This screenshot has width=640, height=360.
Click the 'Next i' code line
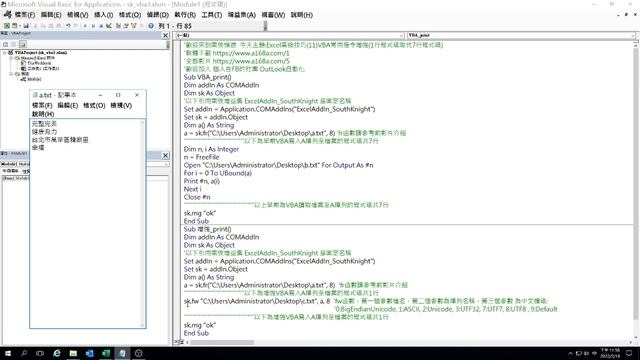pos(192,189)
